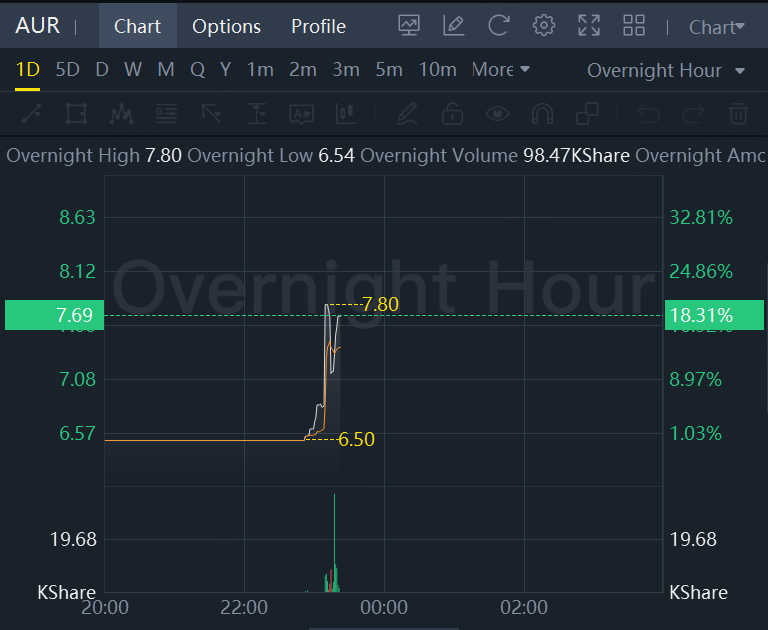Open the edit note pencil icon
Viewport: 768px width, 630px height.
click(x=454, y=25)
